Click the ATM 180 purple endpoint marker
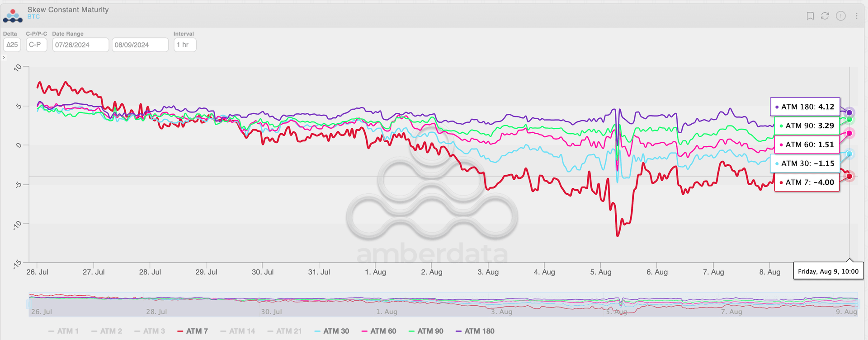The image size is (868, 340). tap(849, 112)
